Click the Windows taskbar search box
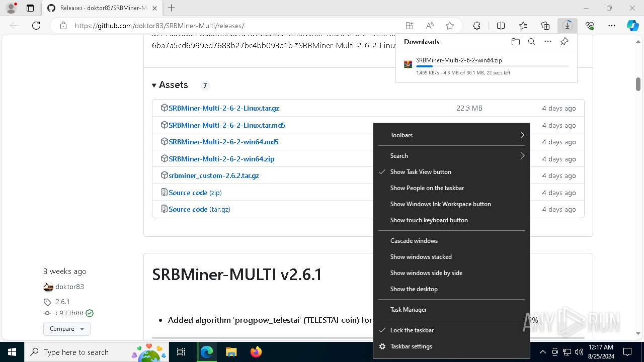 [98, 352]
